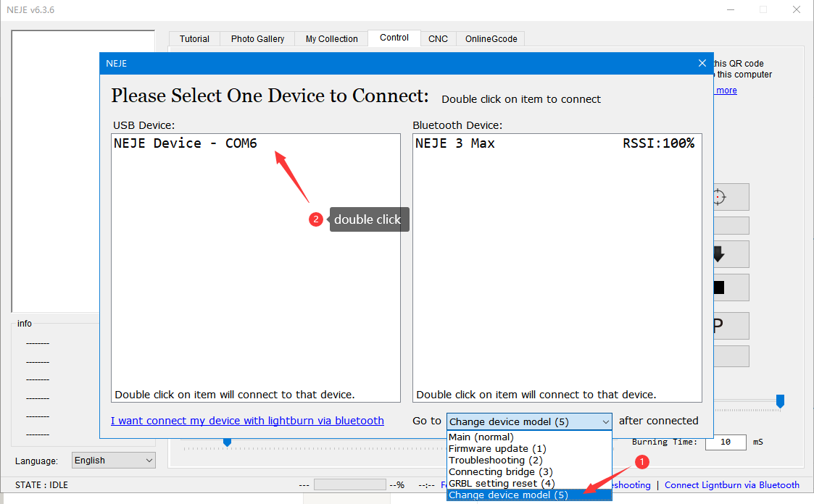
Task: Select NEJE Device - COM6 in USB list
Action: pyautogui.click(x=186, y=143)
